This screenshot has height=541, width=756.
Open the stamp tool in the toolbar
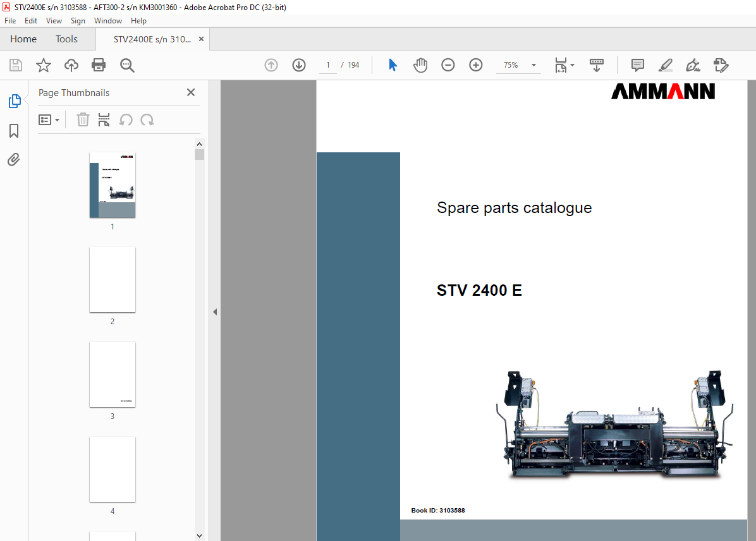(x=721, y=65)
